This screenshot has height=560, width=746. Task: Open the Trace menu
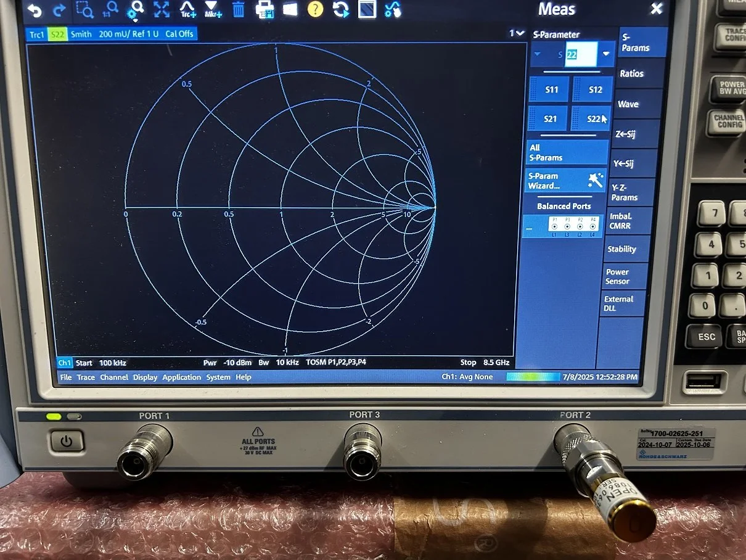coord(86,377)
